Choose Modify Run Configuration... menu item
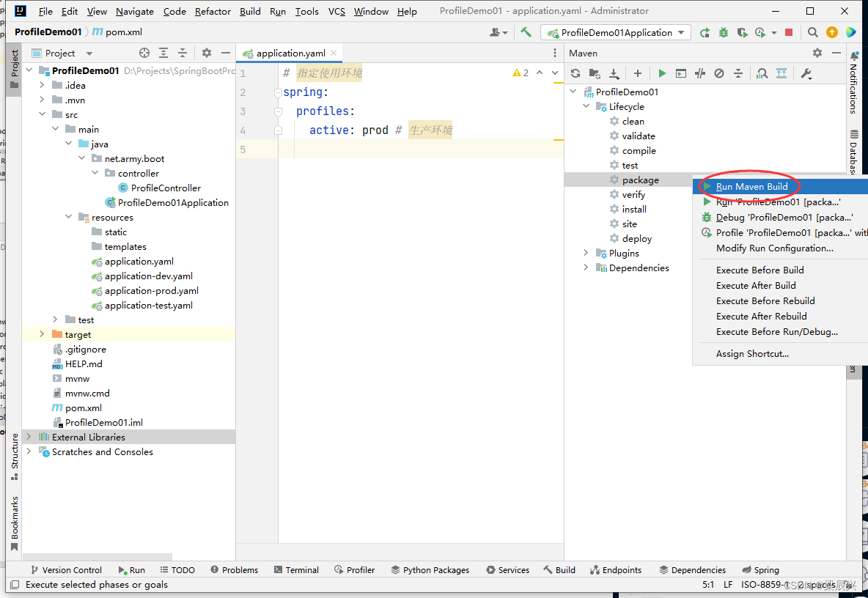Viewport: 868px width, 598px height. click(781, 248)
